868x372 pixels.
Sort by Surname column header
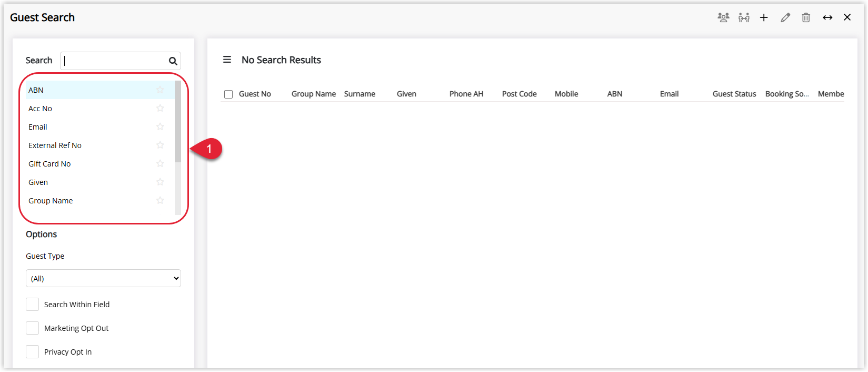[x=360, y=94]
